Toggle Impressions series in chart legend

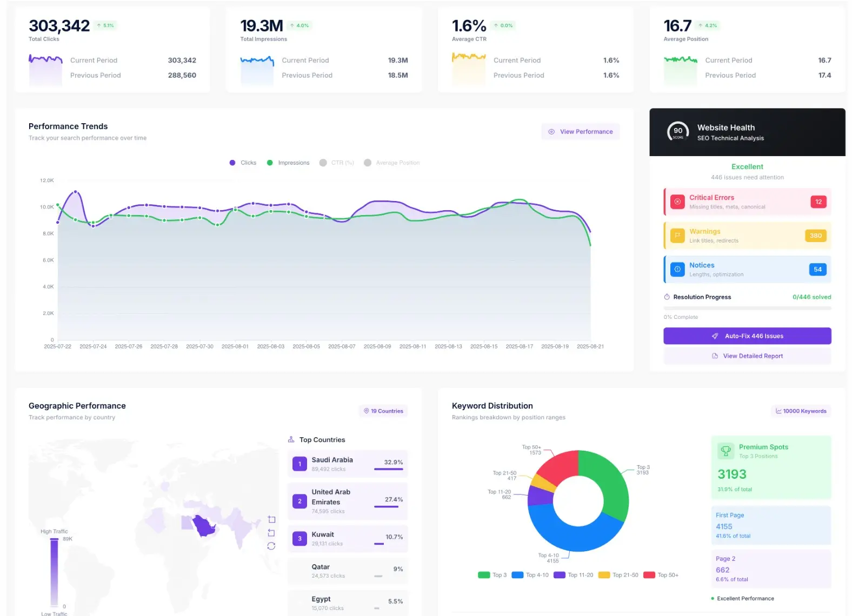(x=288, y=163)
